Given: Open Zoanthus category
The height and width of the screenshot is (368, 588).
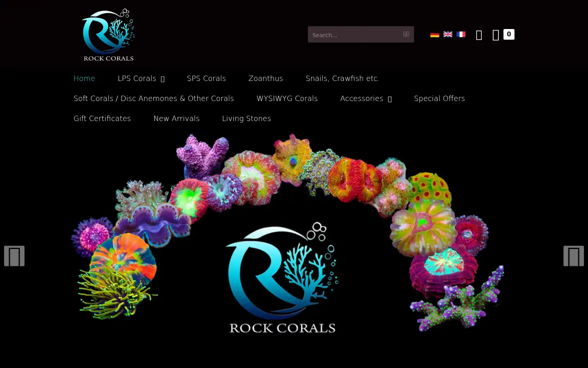Looking at the screenshot, I should point(266,78).
